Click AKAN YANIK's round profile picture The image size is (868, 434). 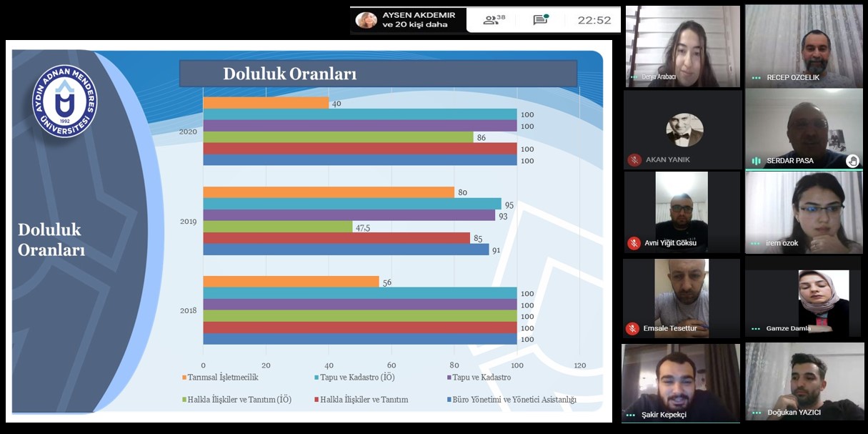point(684,129)
